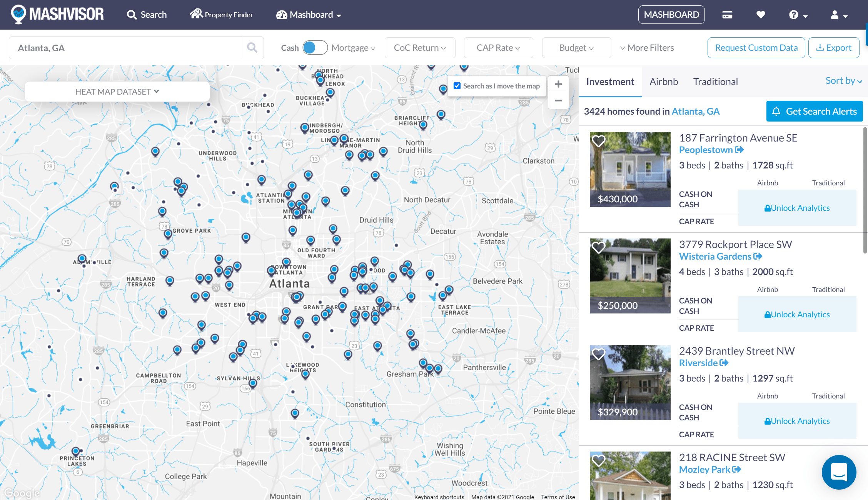
Task: Click the Mashvisor logo
Action: pos(57,14)
